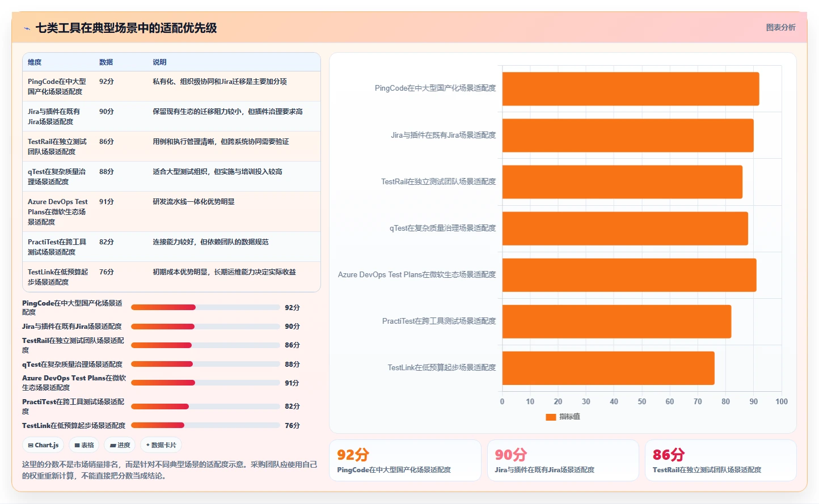Click table cell Azure DevOps Test Plans在微软生态场景适配度

pos(58,211)
